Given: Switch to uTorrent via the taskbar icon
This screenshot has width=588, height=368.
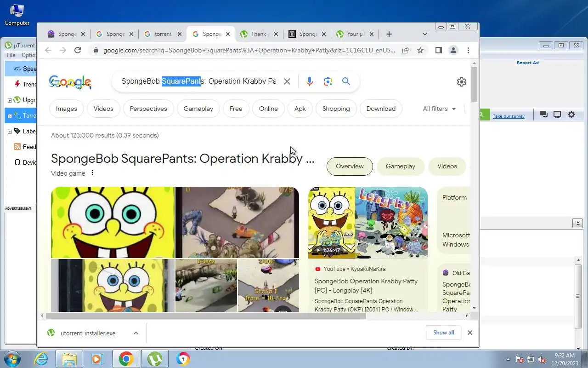Looking at the screenshot, I should 155,359.
